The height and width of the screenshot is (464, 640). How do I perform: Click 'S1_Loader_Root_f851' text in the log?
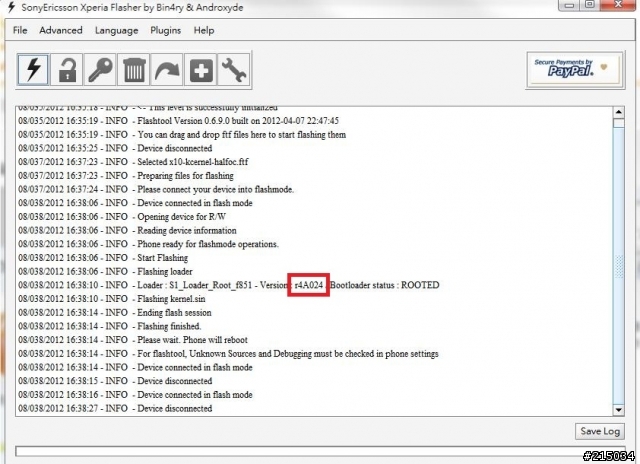pos(211,285)
